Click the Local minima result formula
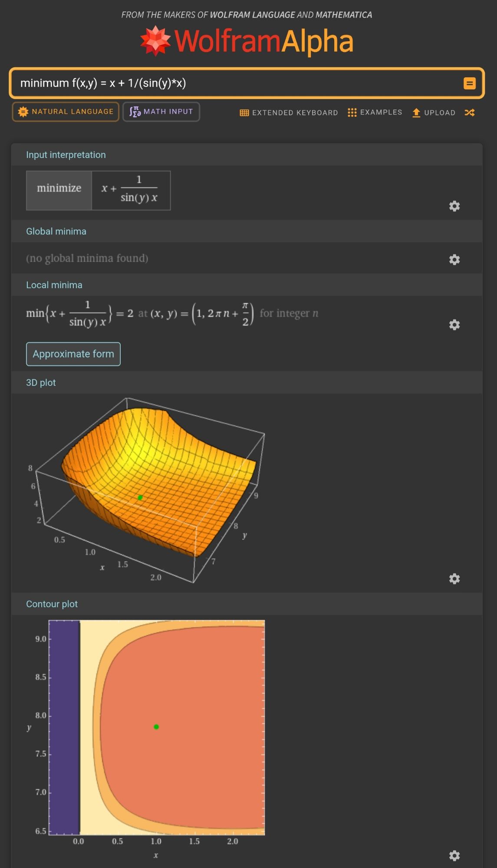Viewport: 497px width, 868px height. 171,313
